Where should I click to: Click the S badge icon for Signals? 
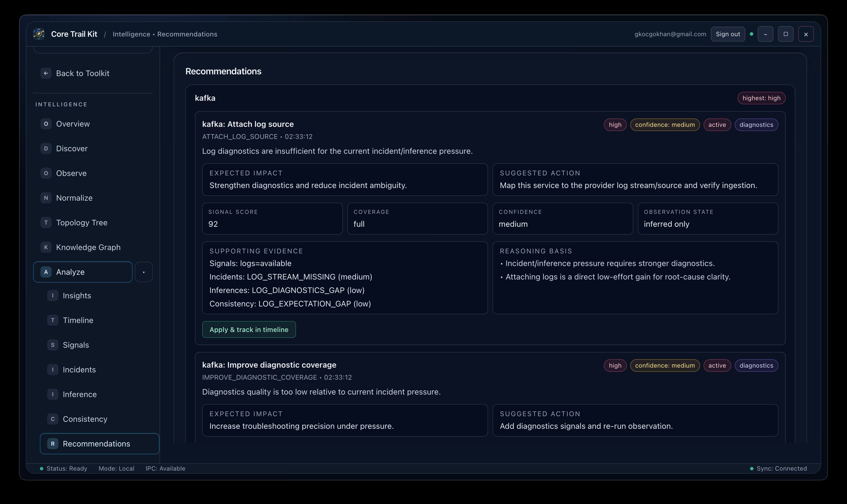coord(53,345)
